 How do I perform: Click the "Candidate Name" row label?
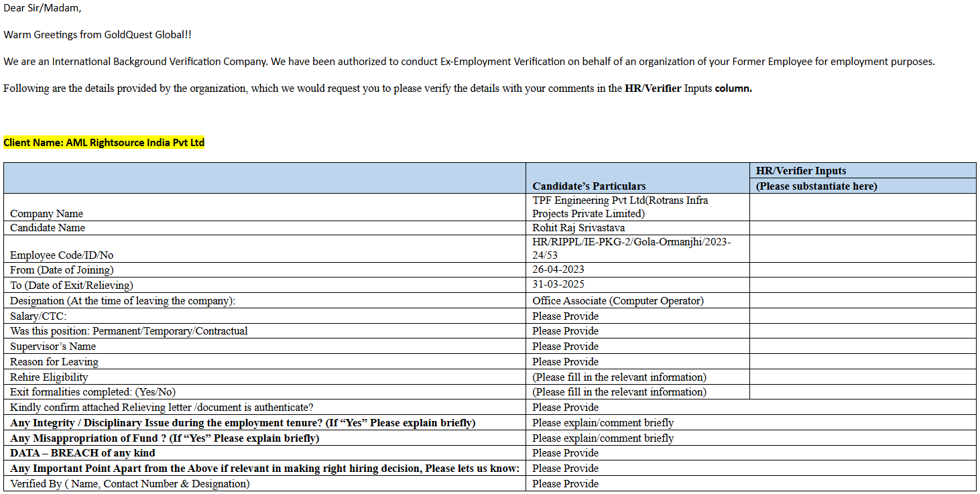[48, 228]
